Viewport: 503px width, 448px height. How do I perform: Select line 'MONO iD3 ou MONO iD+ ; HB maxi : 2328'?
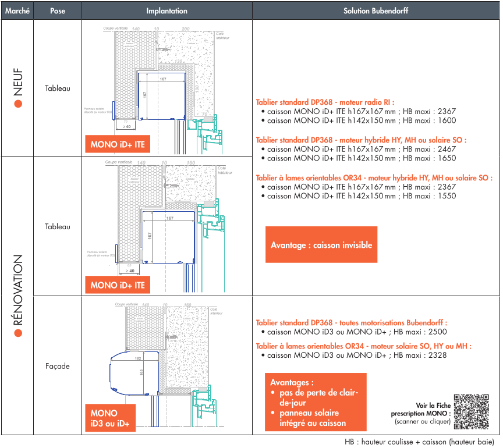357,355
